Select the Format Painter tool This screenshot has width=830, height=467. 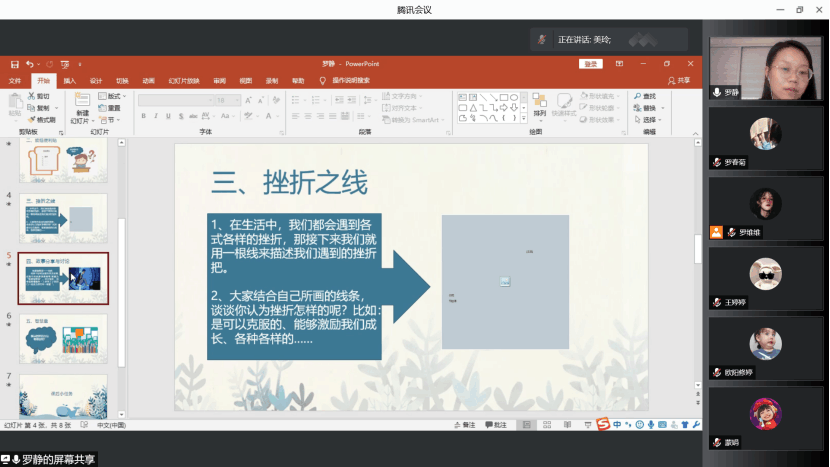click(43, 119)
